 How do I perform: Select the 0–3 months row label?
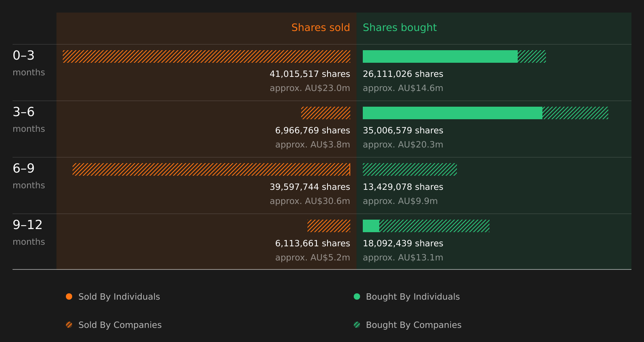(29, 63)
